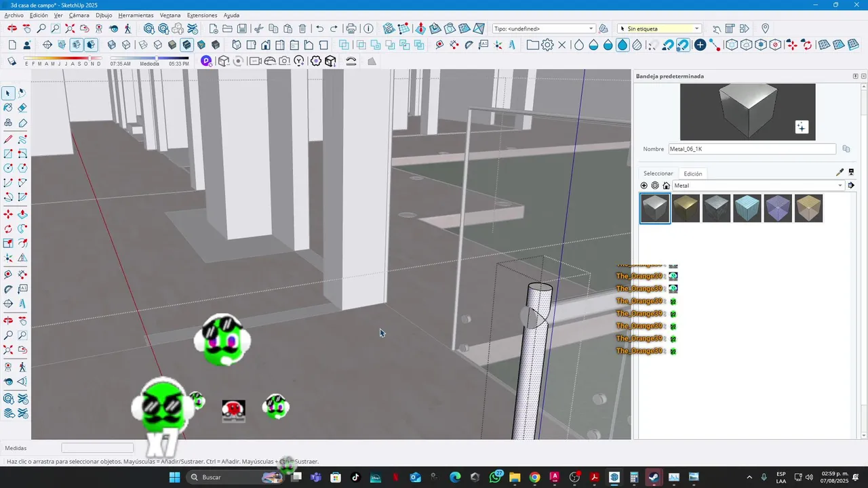The image size is (868, 488).
Task: Click the Medidas measurements input box
Action: tap(98, 448)
